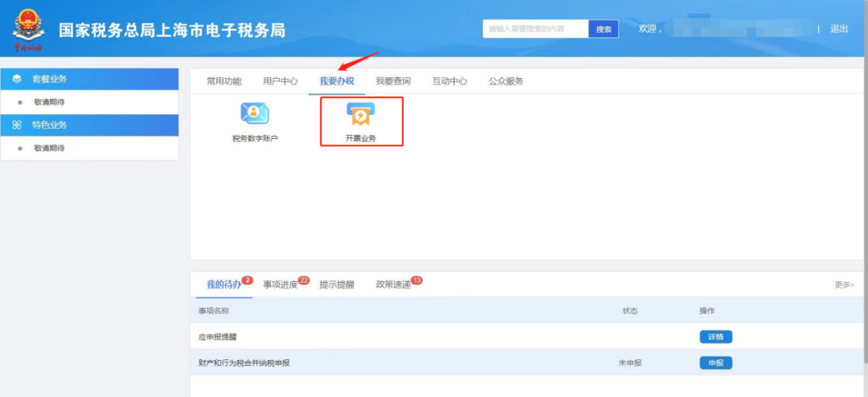Image resolution: width=868 pixels, height=397 pixels.
Task: Open the 提示提醒 tab
Action: click(337, 285)
